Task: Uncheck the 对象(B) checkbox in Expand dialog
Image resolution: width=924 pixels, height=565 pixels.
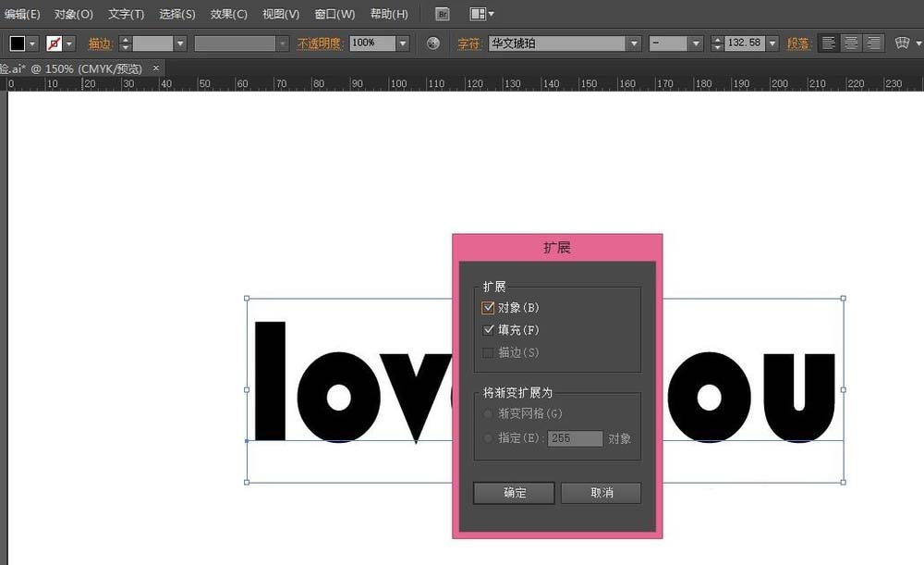Action: pos(487,307)
